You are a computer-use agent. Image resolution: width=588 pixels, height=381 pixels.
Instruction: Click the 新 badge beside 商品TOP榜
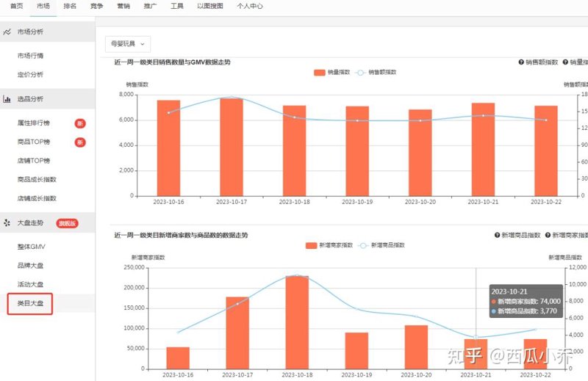click(x=80, y=142)
